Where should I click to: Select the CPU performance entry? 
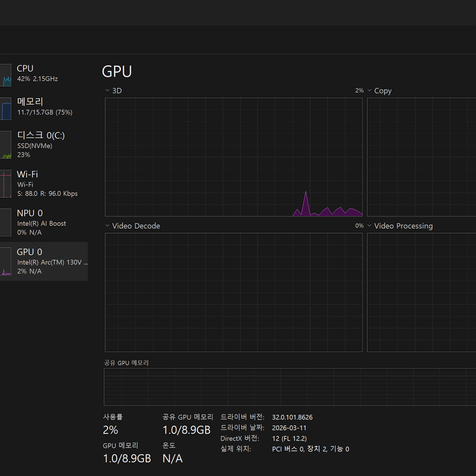pos(43,75)
